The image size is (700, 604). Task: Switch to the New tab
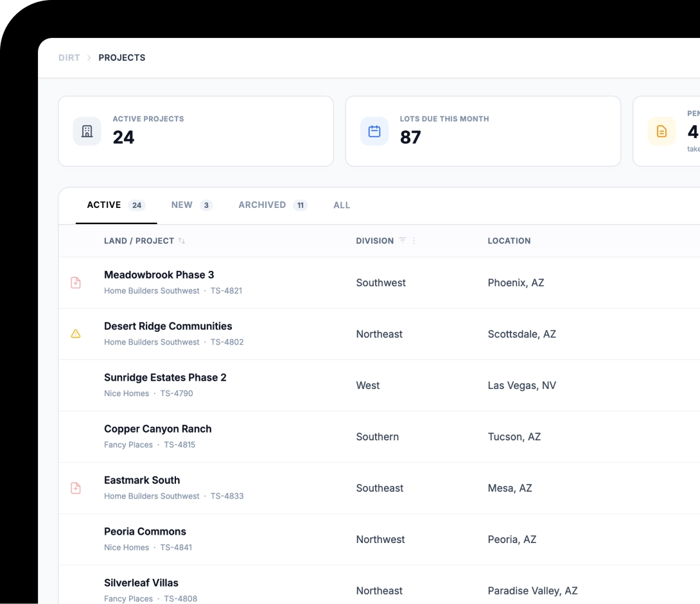pyautogui.click(x=191, y=205)
